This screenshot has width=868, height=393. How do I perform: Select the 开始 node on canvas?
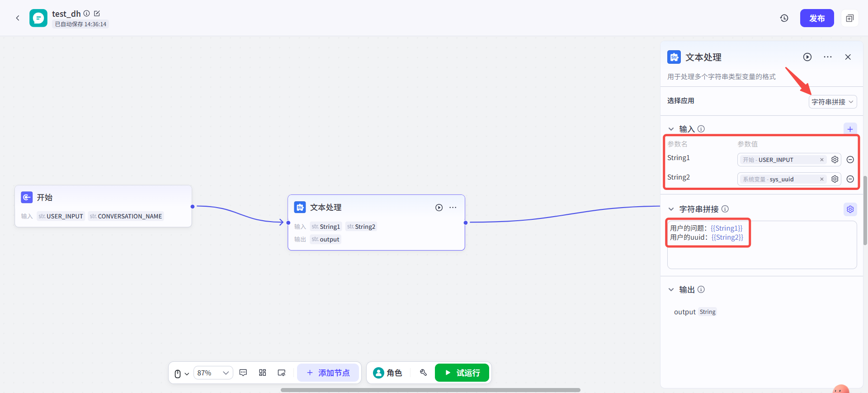103,206
